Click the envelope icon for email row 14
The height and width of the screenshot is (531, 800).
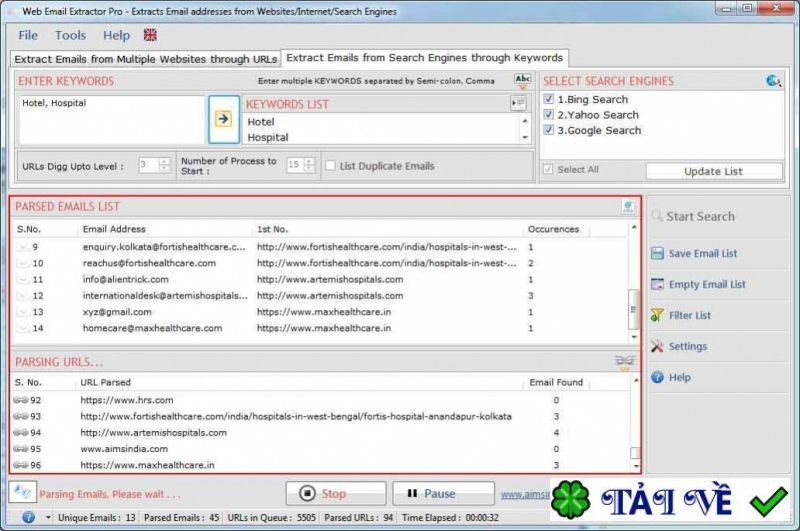coord(21,328)
